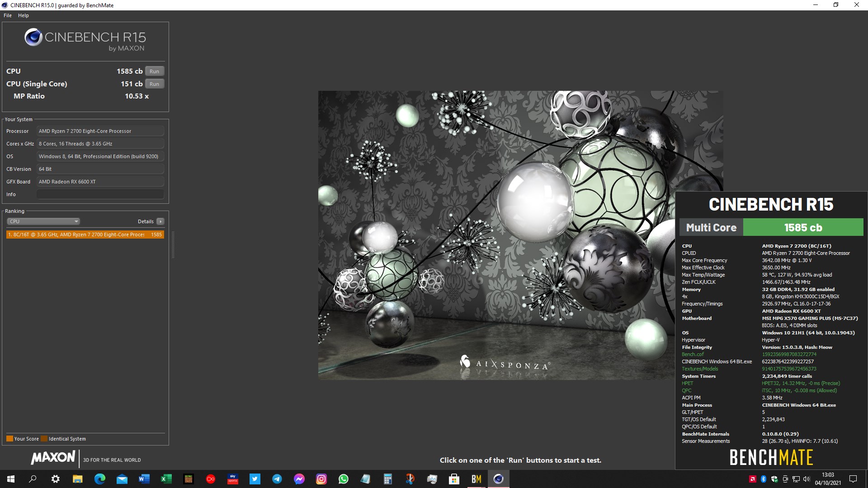Open the Windows Start menu
Screen dimensions: 868x488
(x=11, y=479)
